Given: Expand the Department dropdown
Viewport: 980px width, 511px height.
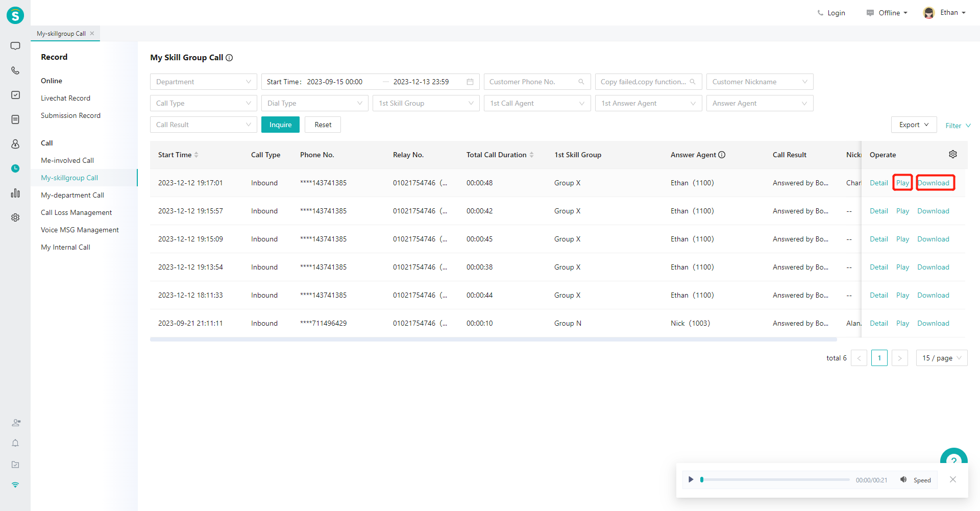Looking at the screenshot, I should (203, 82).
